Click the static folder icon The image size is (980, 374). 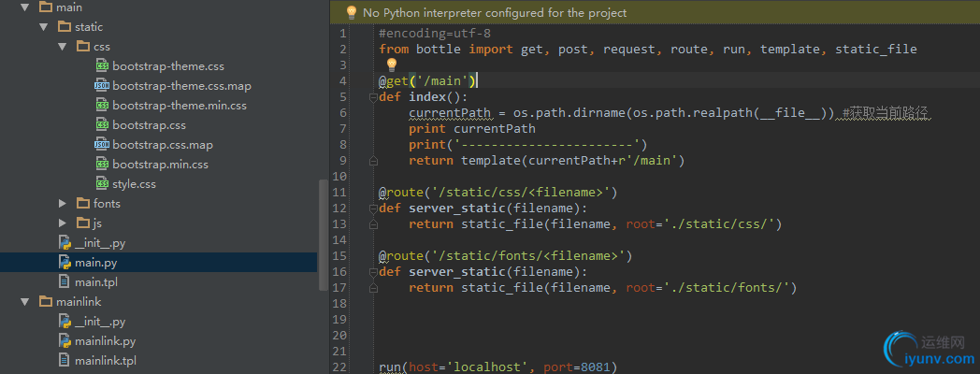(65, 27)
